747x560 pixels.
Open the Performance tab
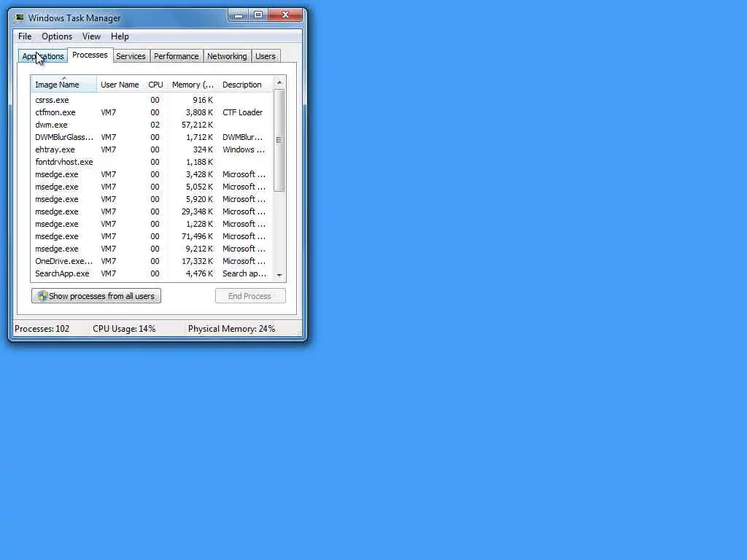tap(177, 56)
